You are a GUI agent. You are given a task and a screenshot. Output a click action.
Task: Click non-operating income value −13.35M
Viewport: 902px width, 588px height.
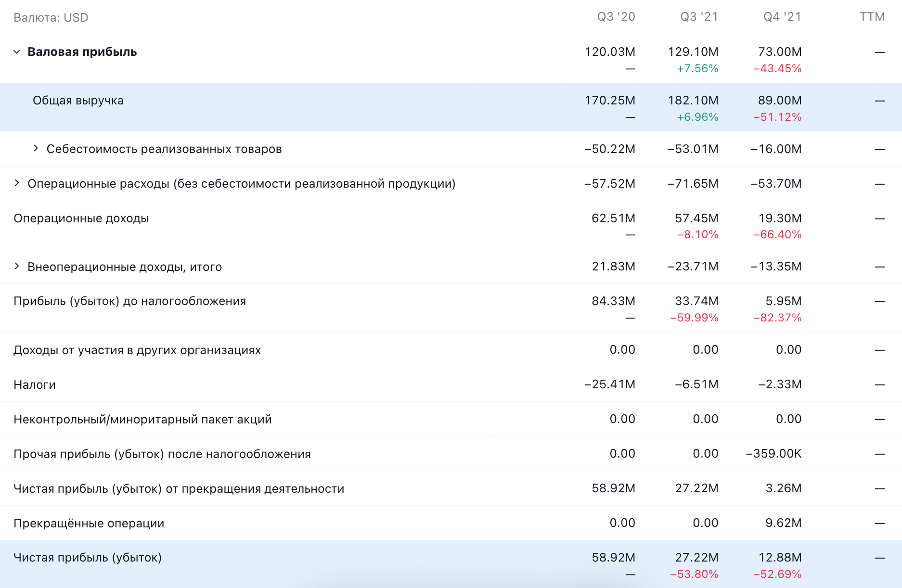776,267
